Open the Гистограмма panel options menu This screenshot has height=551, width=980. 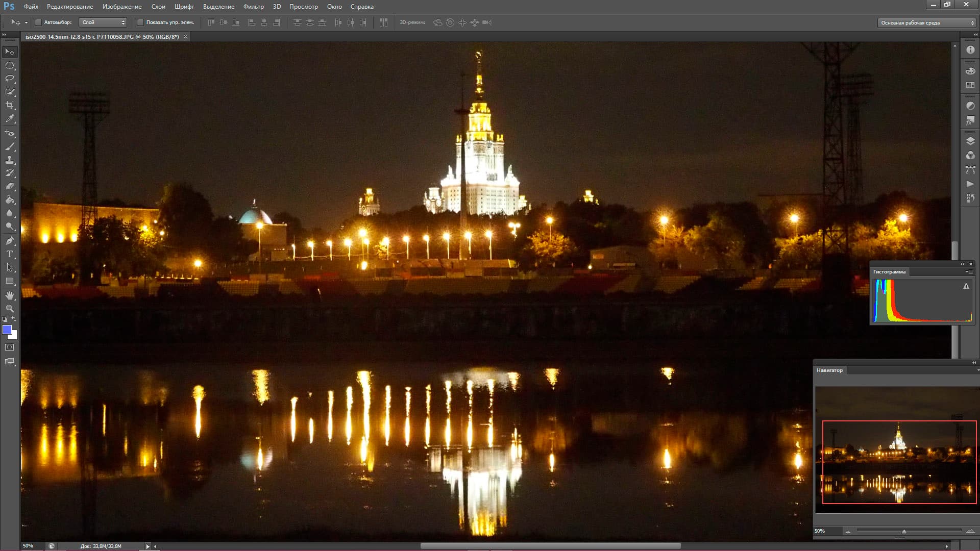pyautogui.click(x=969, y=272)
